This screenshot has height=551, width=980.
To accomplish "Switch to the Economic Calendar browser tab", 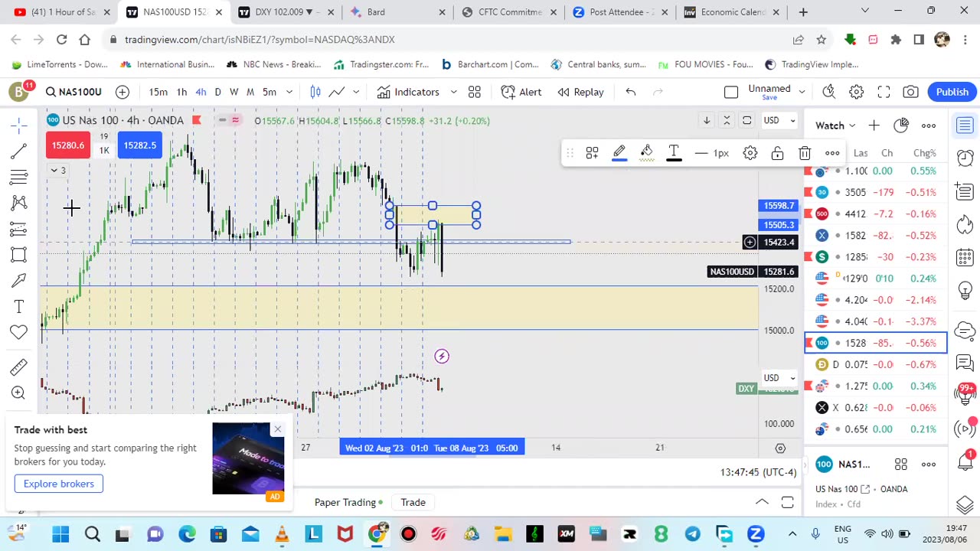I will coord(733,11).
